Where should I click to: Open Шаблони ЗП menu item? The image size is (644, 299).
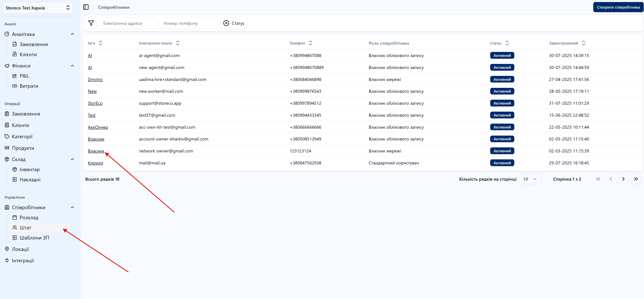(34, 238)
